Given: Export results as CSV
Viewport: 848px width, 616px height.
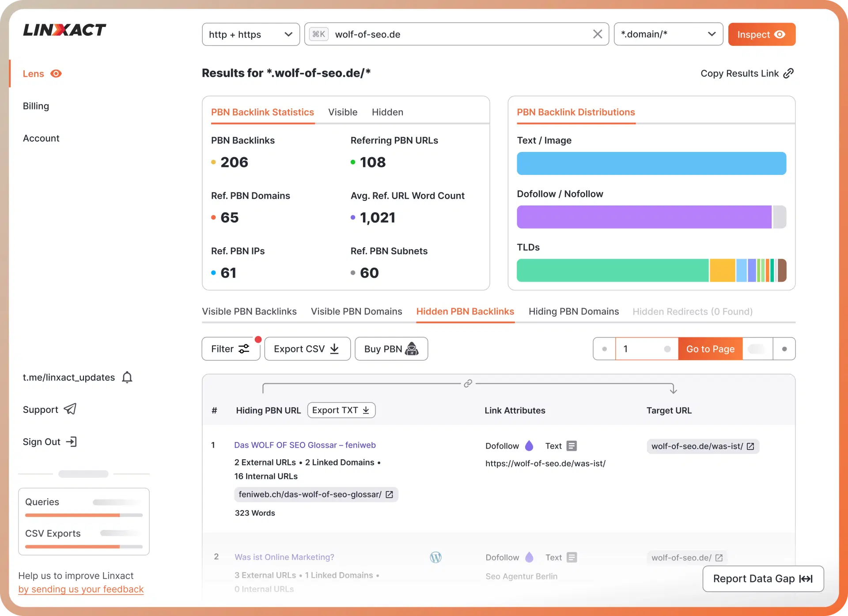Looking at the screenshot, I should click(307, 349).
